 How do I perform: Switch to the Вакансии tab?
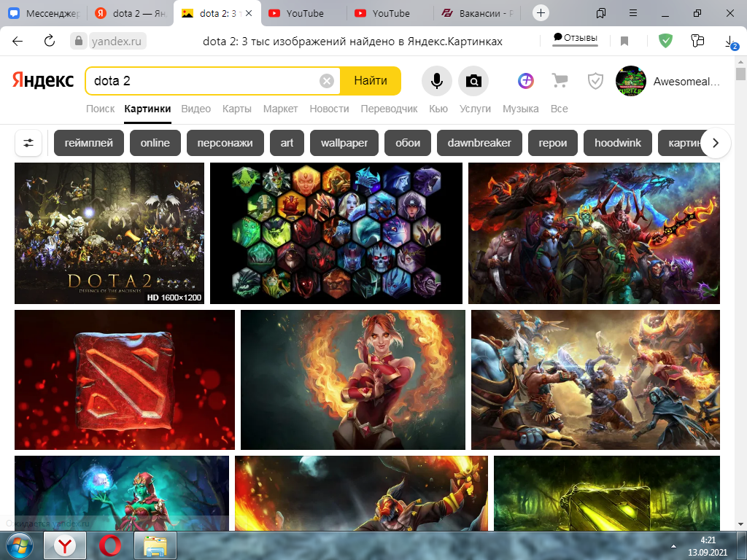point(477,13)
